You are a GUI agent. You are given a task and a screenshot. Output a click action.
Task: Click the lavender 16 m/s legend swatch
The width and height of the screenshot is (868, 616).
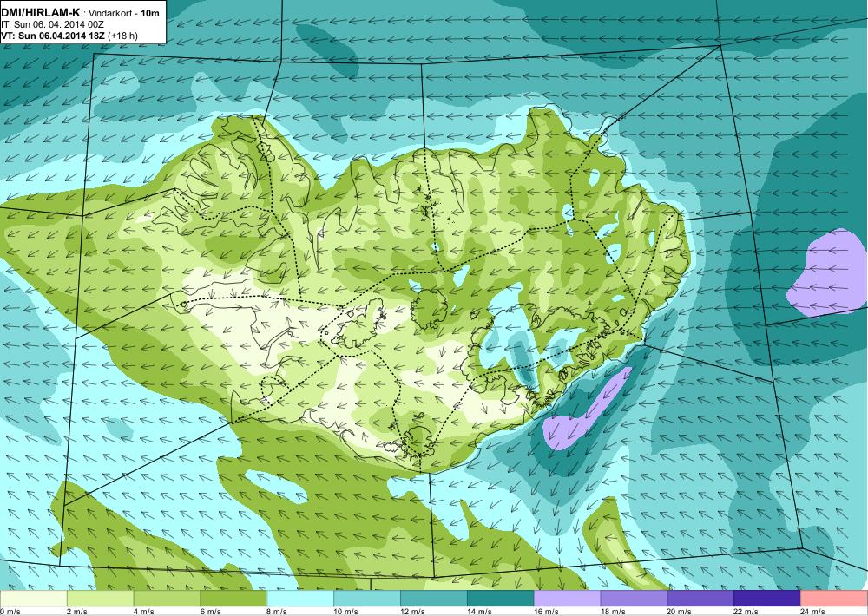568,599
